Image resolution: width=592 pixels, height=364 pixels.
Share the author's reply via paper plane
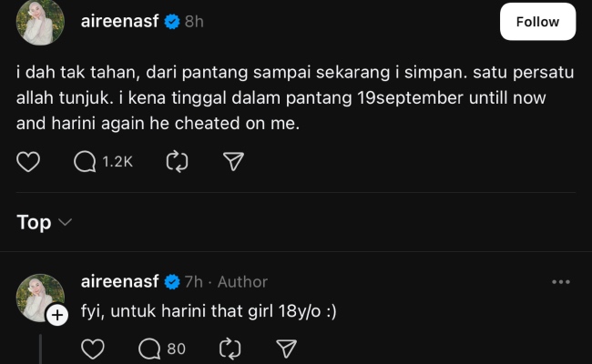click(286, 349)
